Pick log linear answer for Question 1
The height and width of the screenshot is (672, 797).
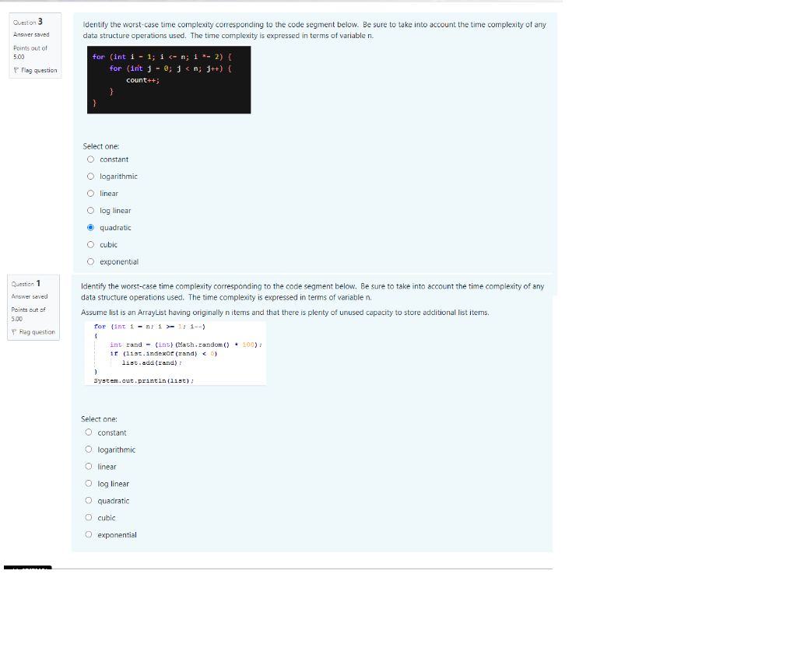89,484
